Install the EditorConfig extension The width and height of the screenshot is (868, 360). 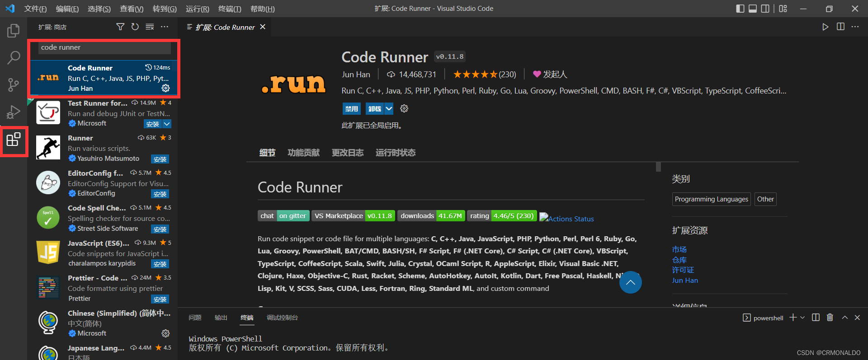tap(160, 194)
